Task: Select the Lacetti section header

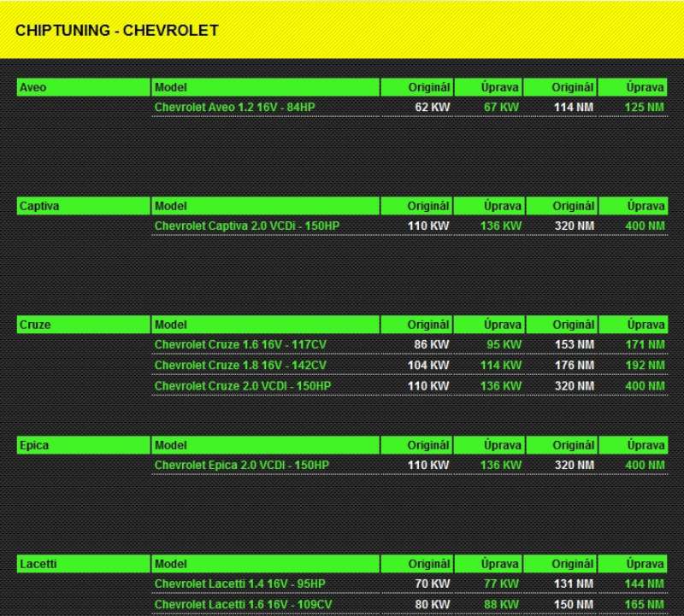Action: 83,564
